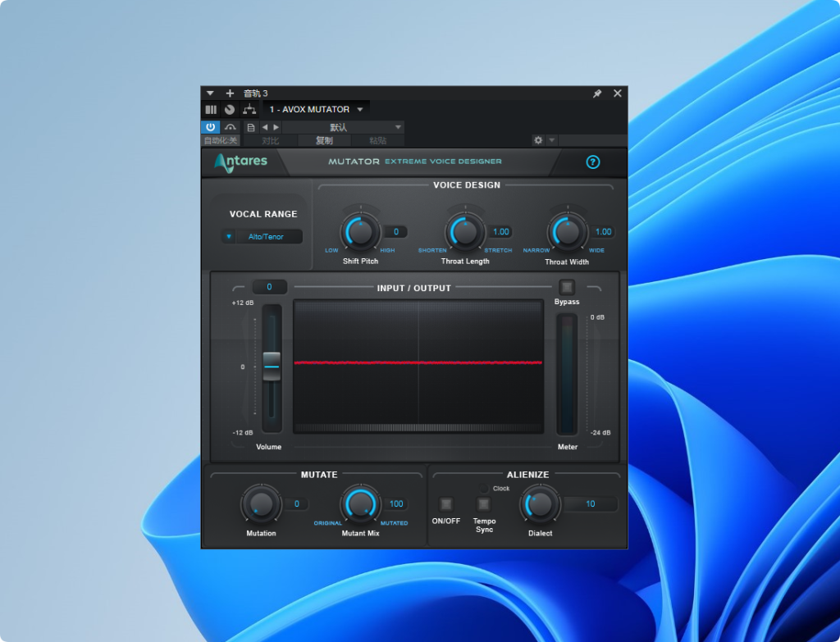The image size is (840, 642).
Task: Click the Antares logo
Action: [x=241, y=162]
